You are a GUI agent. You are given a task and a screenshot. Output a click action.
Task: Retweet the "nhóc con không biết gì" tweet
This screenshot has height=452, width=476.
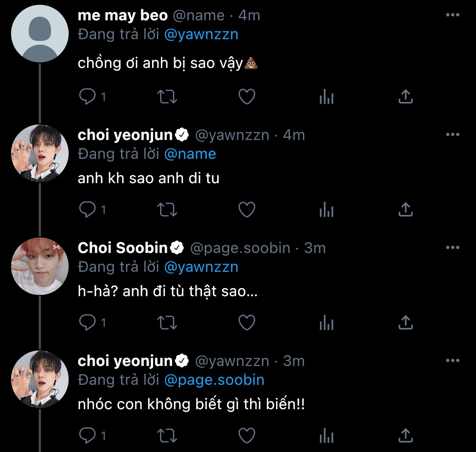[167, 436]
